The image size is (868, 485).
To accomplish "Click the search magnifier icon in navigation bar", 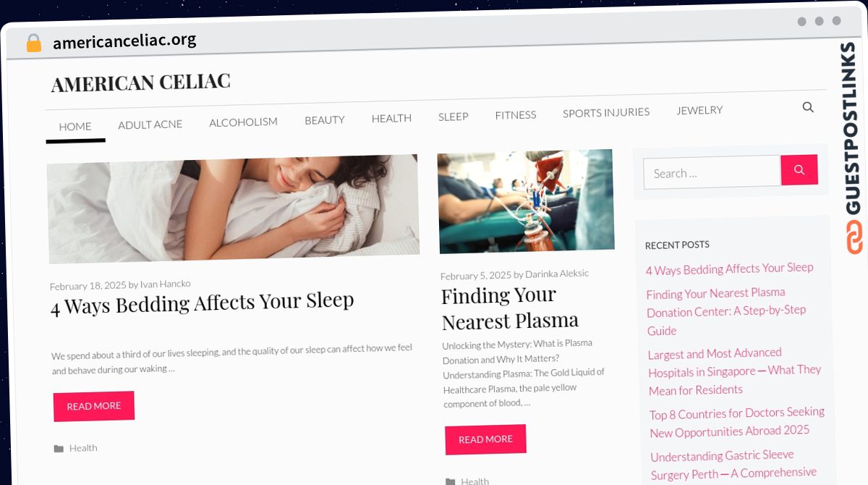I will tap(808, 107).
